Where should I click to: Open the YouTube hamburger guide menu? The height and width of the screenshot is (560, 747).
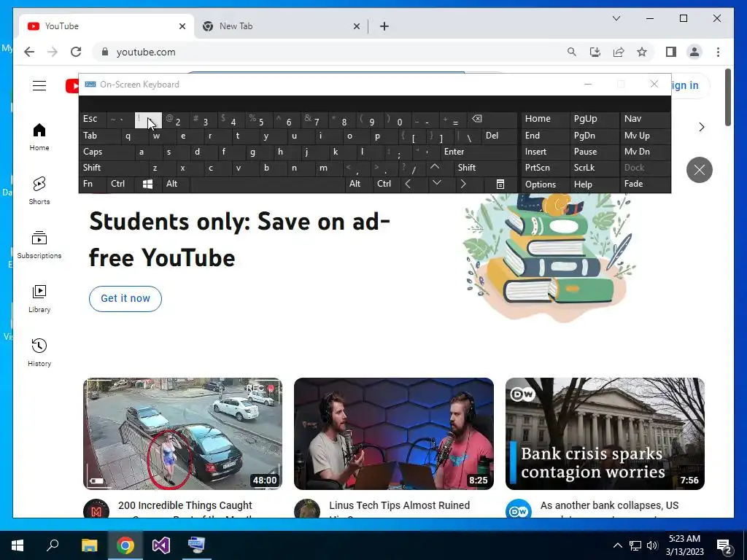pyautogui.click(x=39, y=86)
